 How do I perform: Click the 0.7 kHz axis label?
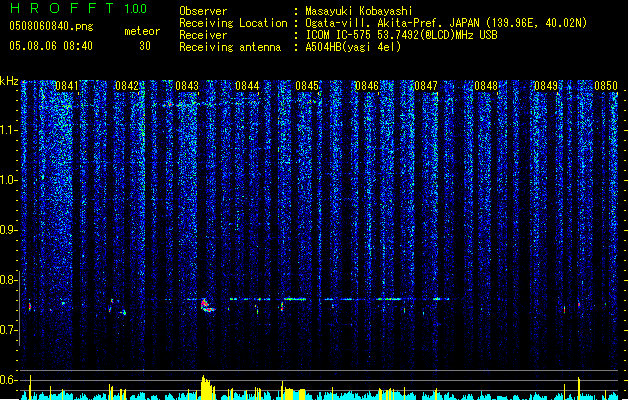[x=9, y=330]
